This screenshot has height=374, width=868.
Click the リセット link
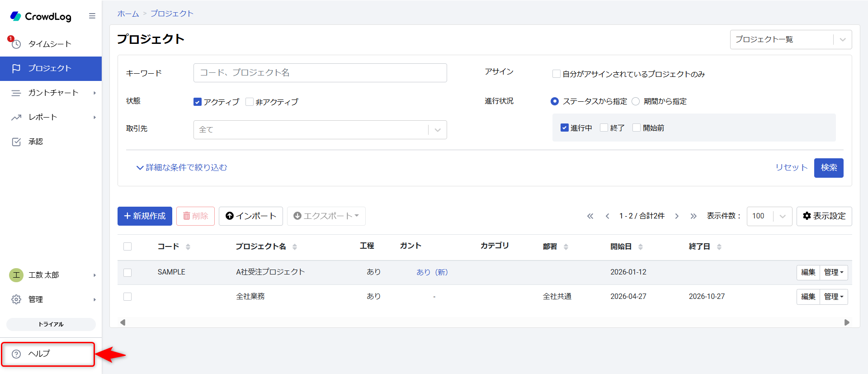point(791,167)
